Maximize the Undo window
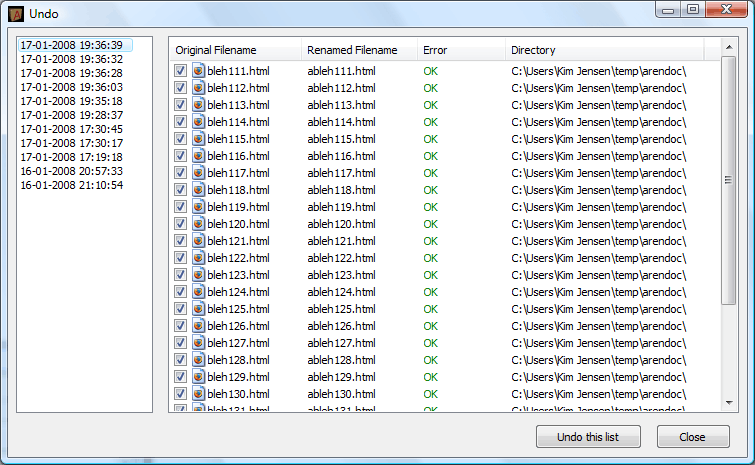 pos(693,10)
